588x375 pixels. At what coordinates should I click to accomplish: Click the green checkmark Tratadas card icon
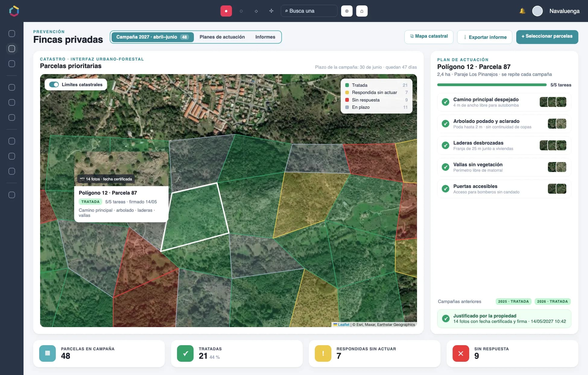[185, 353]
